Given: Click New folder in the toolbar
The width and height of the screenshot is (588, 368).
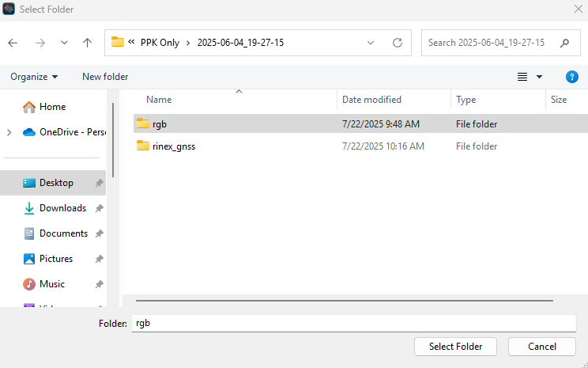Looking at the screenshot, I should click(x=105, y=77).
